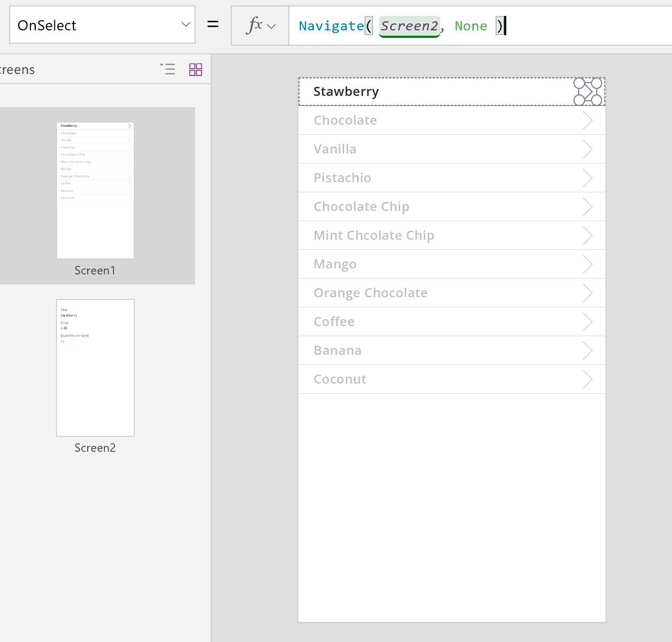
Task: Click inside the Navigate formula bar
Action: [x=480, y=26]
